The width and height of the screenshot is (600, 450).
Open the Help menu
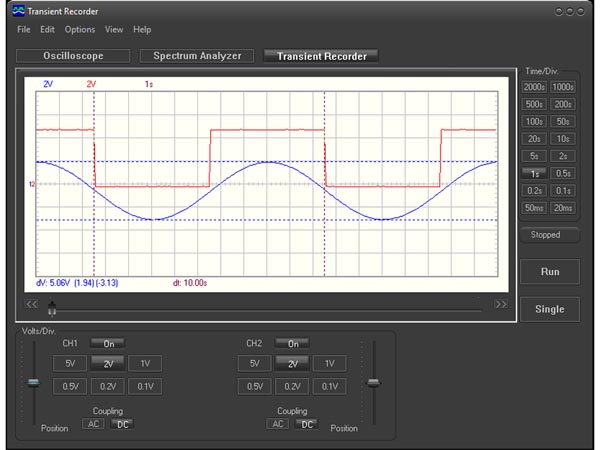pos(142,29)
